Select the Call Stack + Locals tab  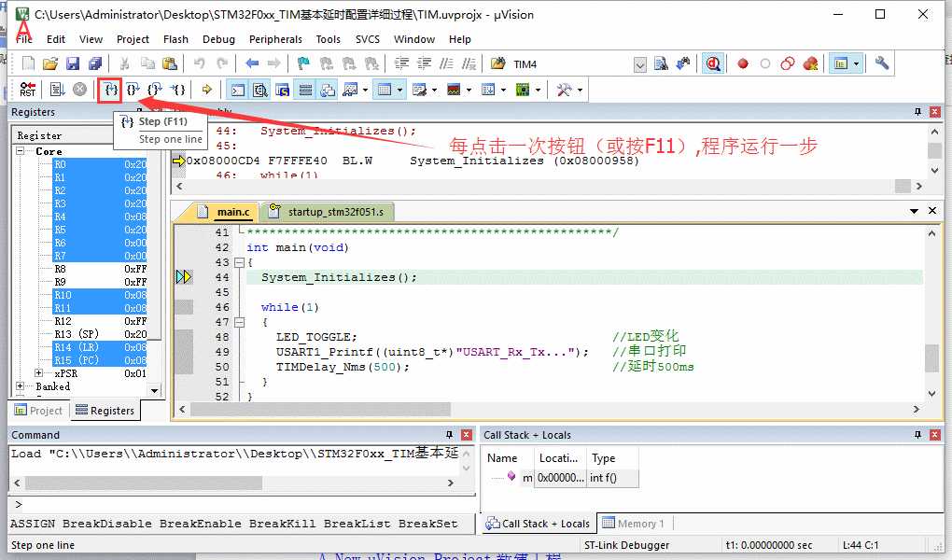(538, 524)
